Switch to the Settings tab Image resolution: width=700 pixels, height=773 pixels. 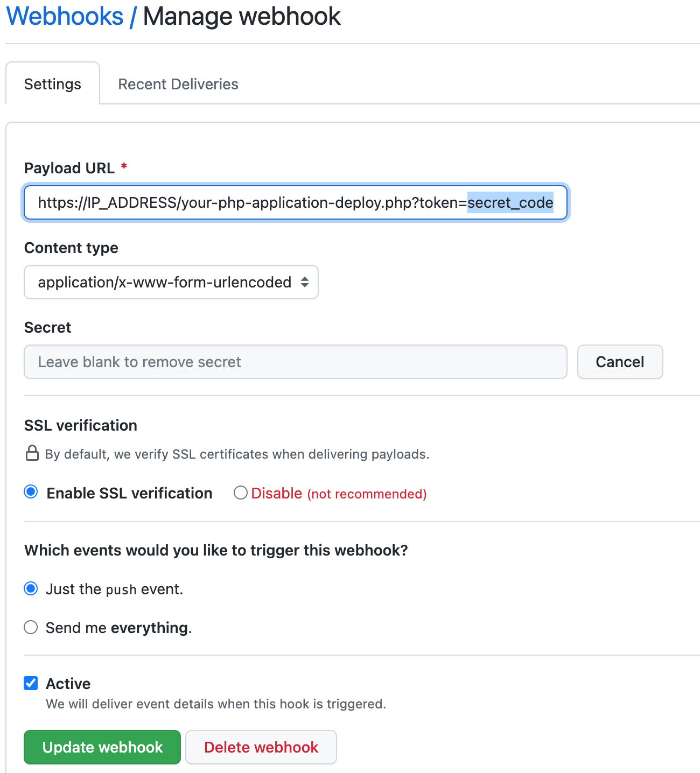[x=53, y=84]
